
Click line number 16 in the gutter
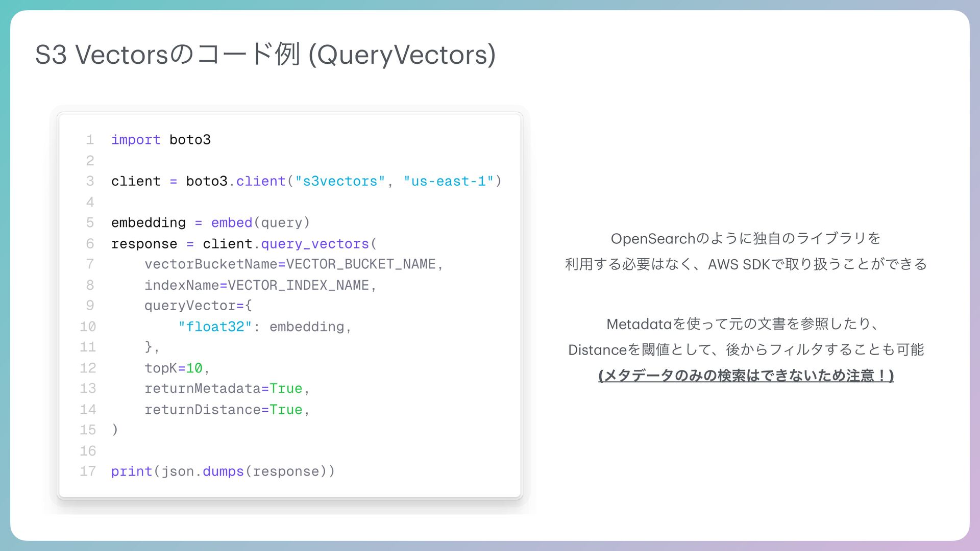point(88,451)
